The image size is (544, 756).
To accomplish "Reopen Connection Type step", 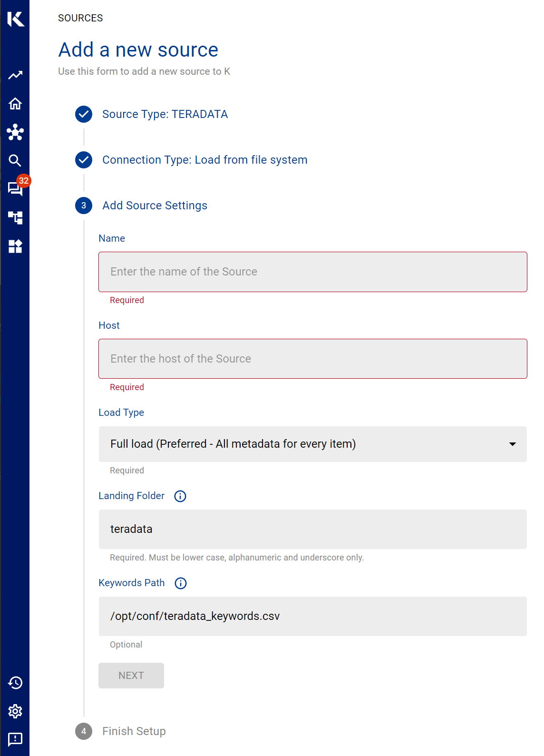I will coord(204,160).
